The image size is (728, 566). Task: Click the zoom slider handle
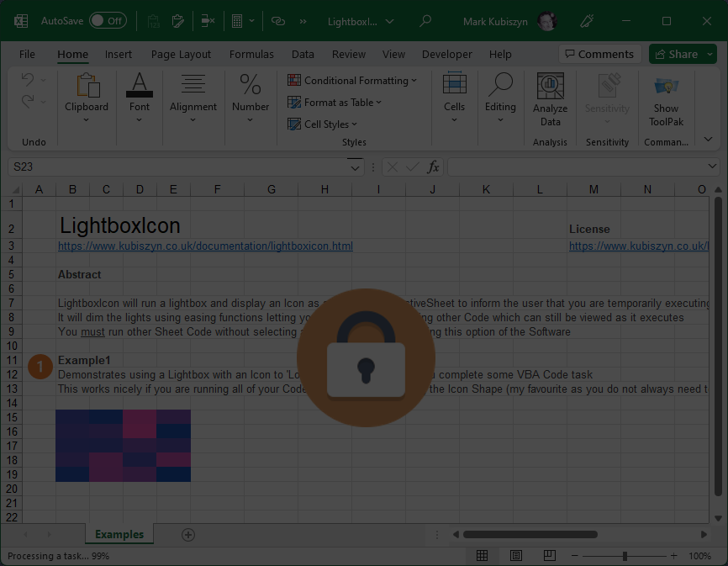click(x=625, y=556)
